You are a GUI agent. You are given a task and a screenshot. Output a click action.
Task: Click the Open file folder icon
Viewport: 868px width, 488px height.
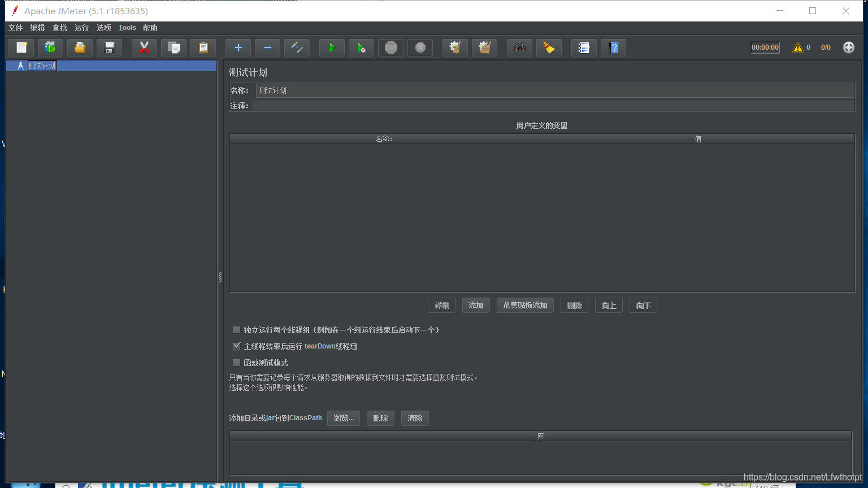pos(80,47)
